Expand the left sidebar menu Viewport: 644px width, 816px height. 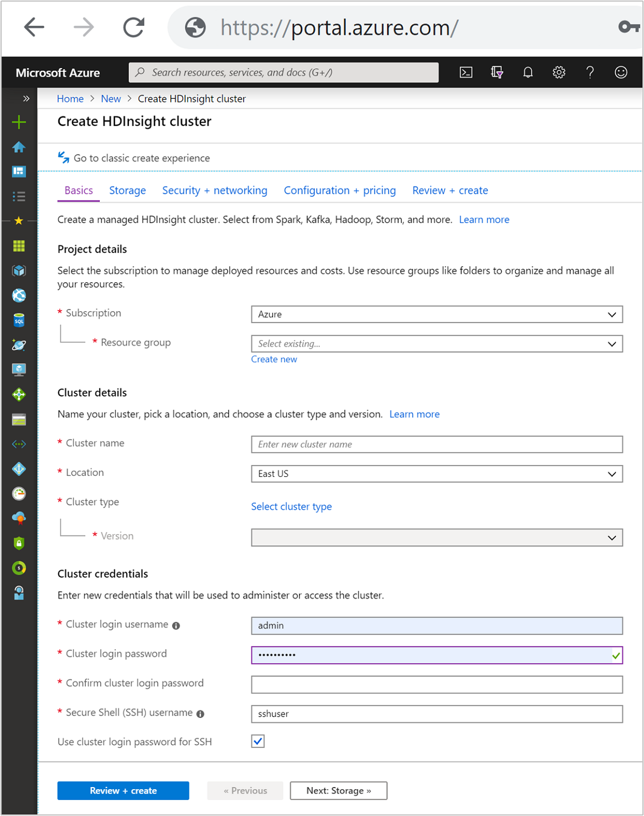pyautogui.click(x=26, y=99)
